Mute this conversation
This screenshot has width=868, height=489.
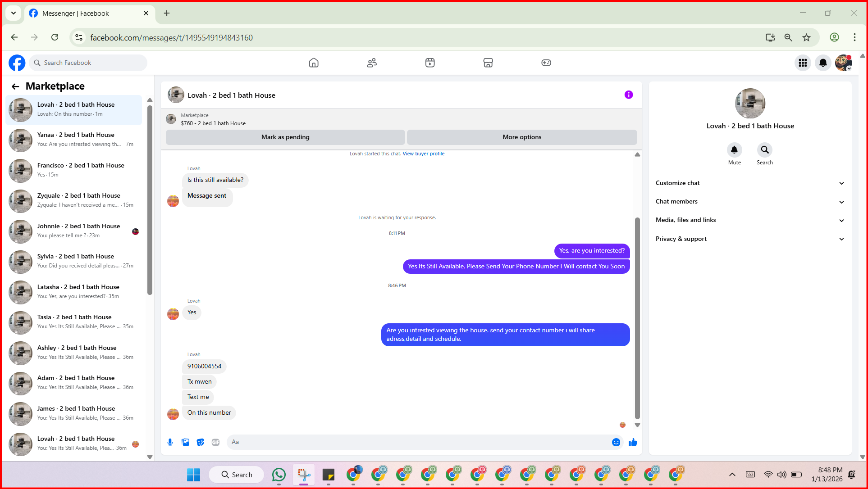point(734,150)
